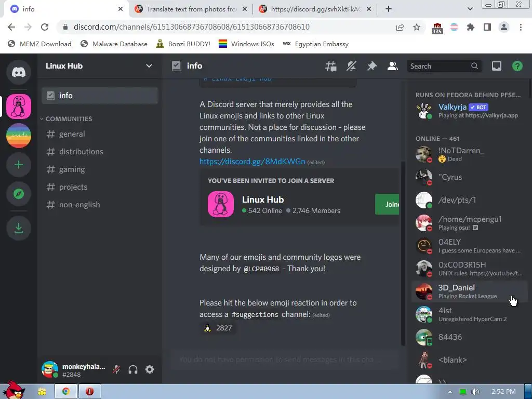Open notification settings bell icon
Viewport: 532px width, 399px height.
coord(351,66)
